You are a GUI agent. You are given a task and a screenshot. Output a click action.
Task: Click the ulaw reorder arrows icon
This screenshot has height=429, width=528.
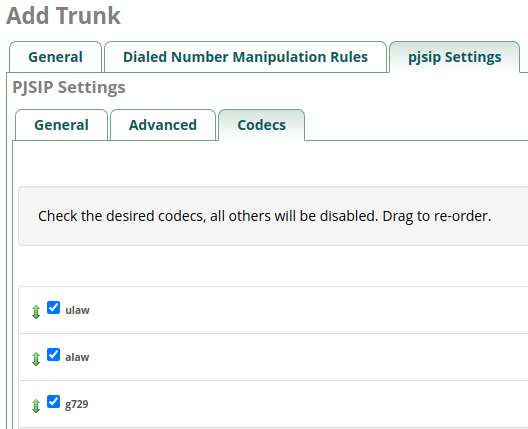36,312
